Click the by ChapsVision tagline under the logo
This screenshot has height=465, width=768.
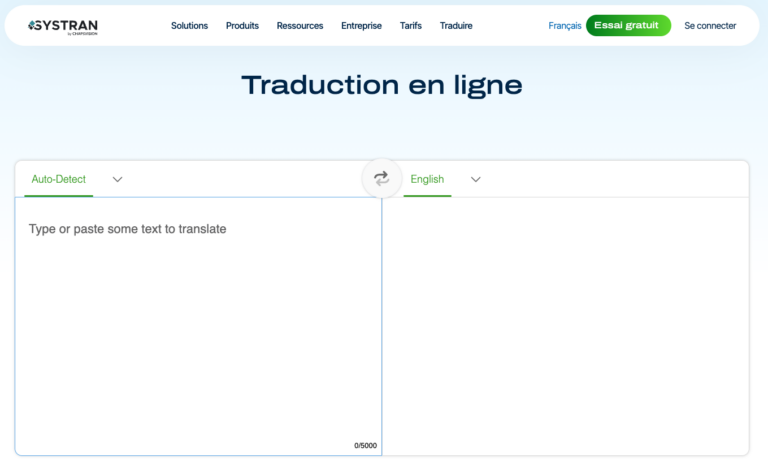coord(81,33)
